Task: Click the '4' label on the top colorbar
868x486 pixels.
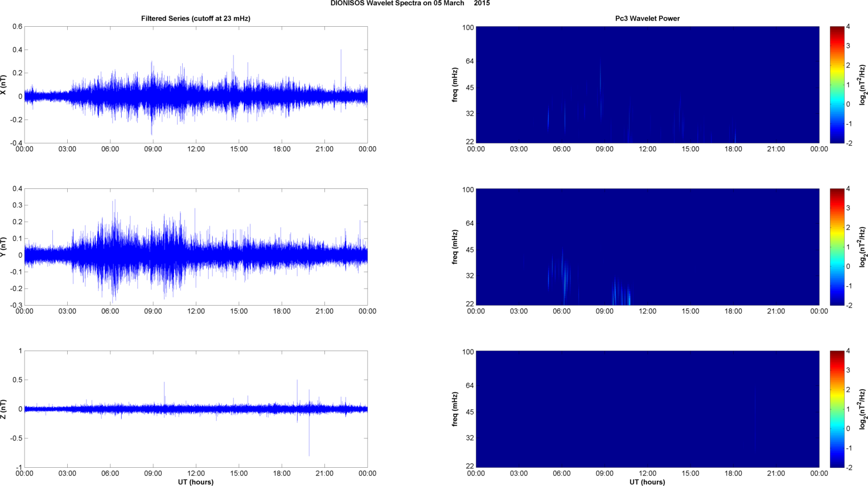Action: (x=848, y=27)
